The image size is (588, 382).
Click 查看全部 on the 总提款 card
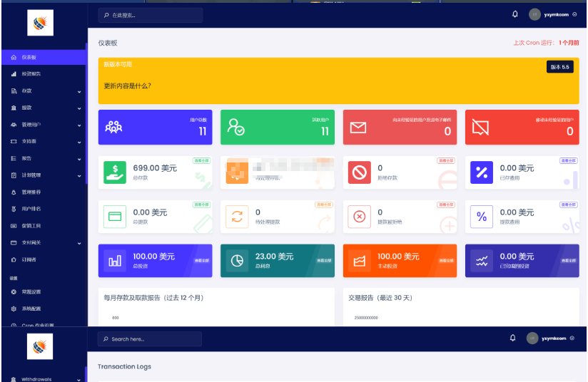click(x=202, y=205)
